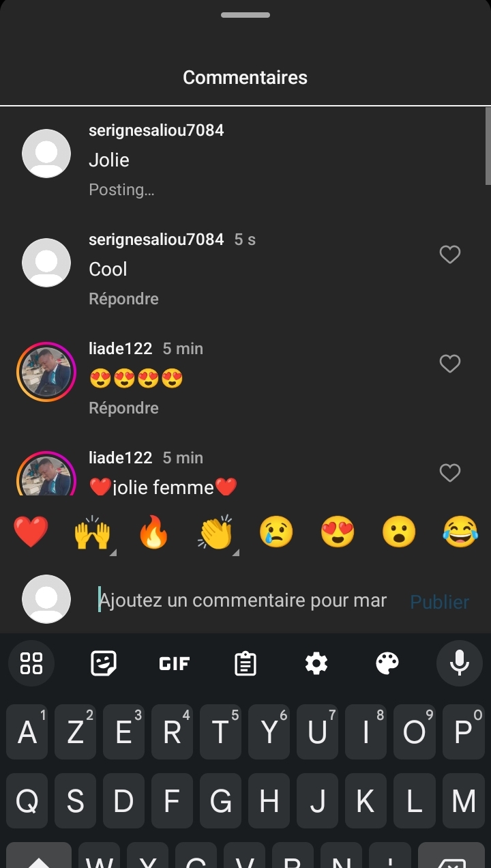The height and width of the screenshot is (868, 491).
Task: Tap the red heart emoji reaction
Action: coord(31,532)
